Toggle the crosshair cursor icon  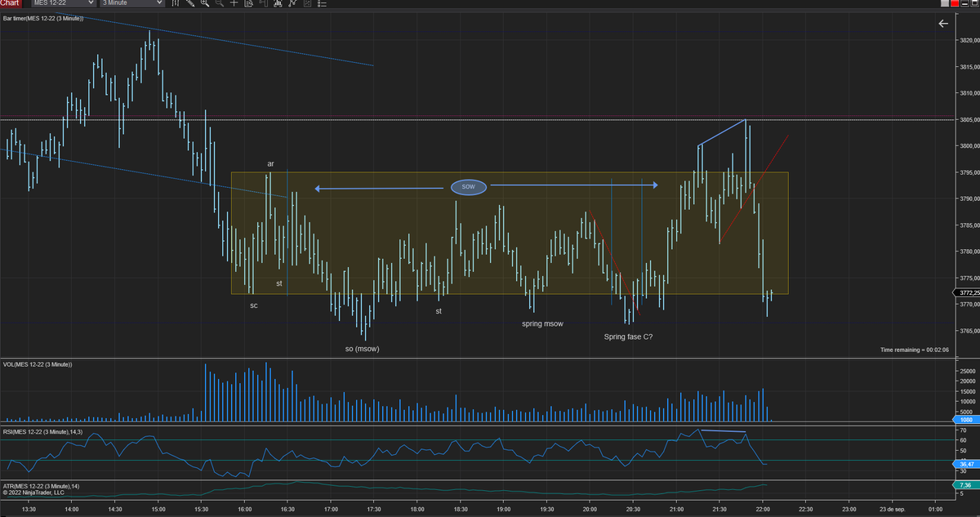point(234,3)
